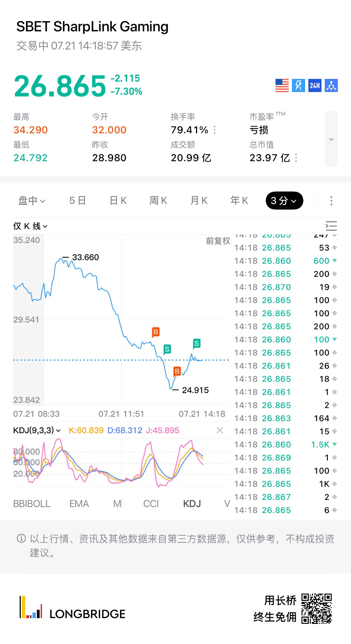This screenshot has height=644, width=351.
Task: Tap the chart high label 33.660
Action: [x=85, y=257]
